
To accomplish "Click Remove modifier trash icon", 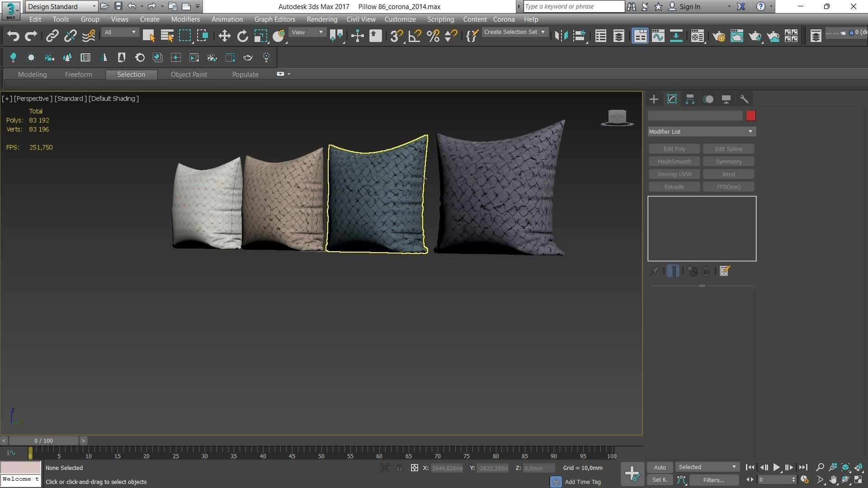I will [706, 271].
